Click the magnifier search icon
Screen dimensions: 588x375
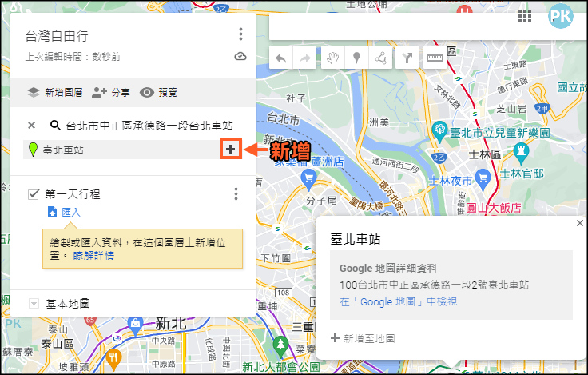tap(55, 125)
